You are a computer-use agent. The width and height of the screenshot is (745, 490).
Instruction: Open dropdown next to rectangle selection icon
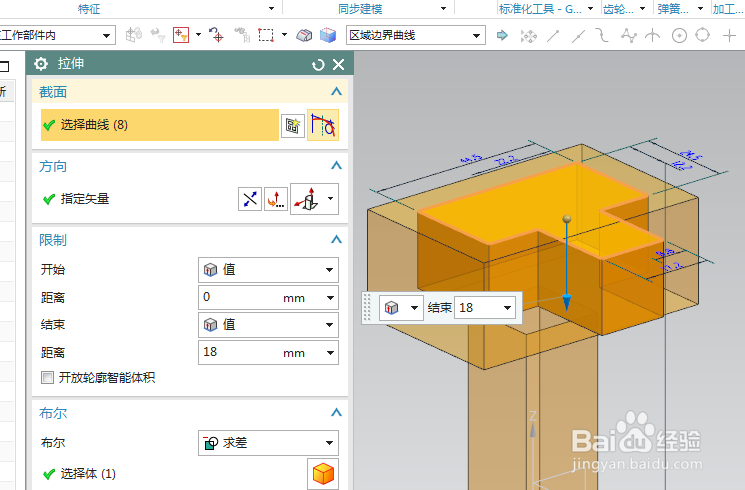284,35
